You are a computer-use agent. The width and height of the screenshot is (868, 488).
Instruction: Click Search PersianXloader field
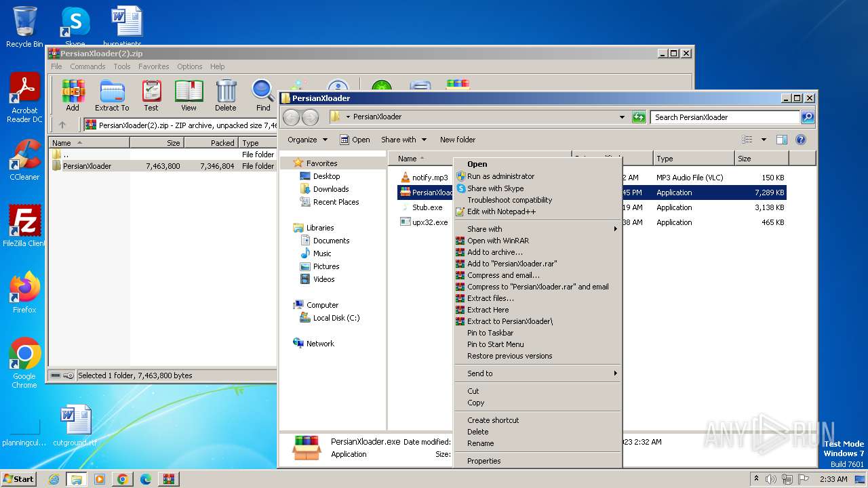(725, 117)
